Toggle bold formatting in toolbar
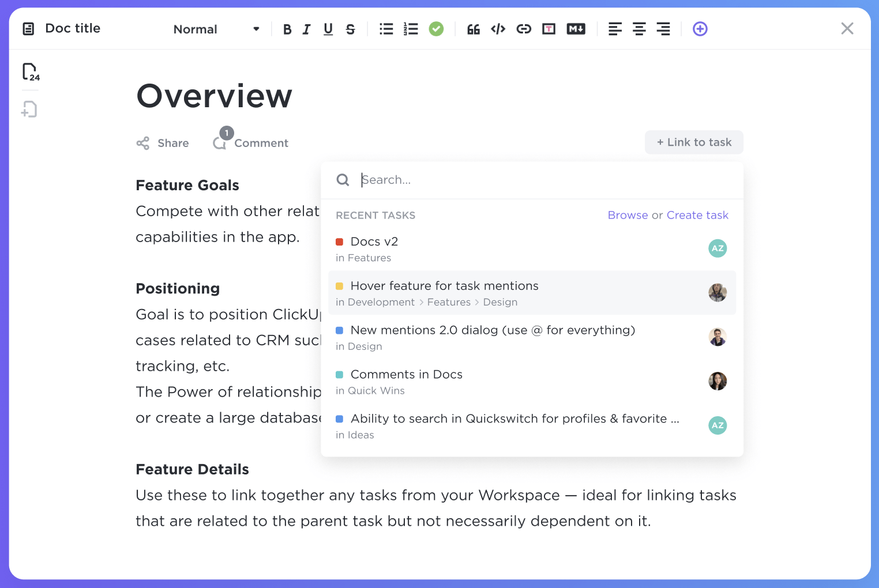Screen dimensions: 879x588 pos(287,29)
